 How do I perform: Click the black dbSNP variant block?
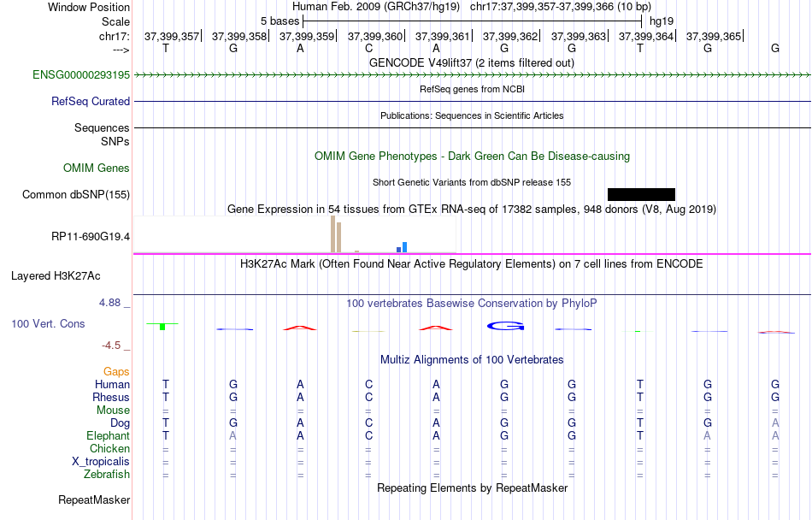click(641, 194)
